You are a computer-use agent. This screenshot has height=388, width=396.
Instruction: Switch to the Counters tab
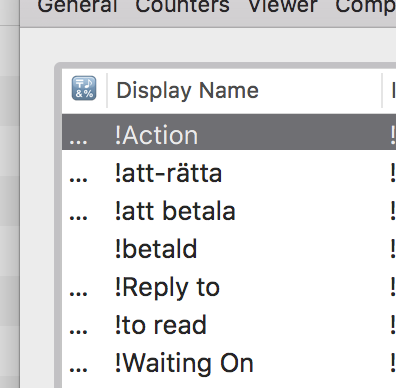[182, 6]
